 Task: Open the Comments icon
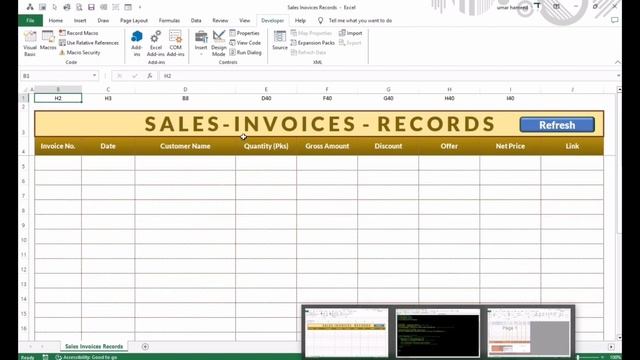tap(614, 20)
